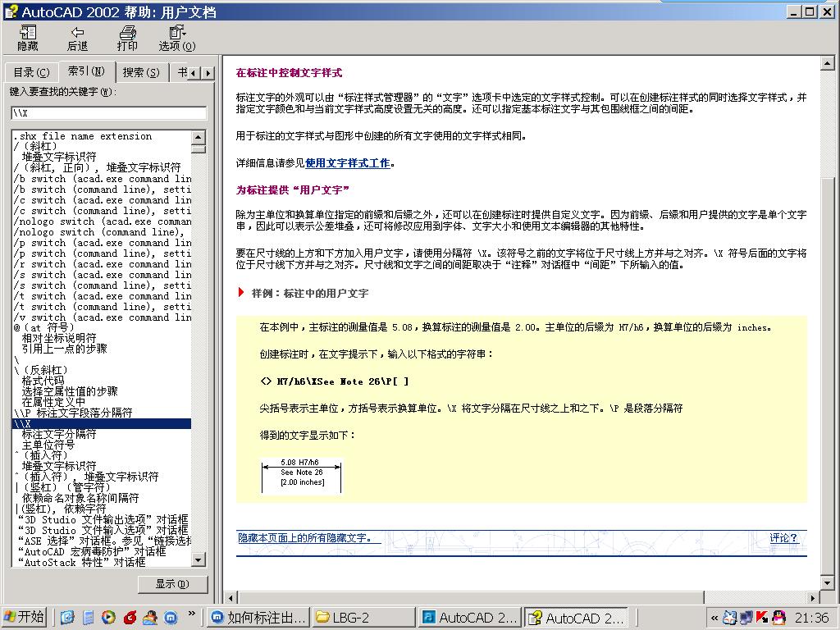The width and height of the screenshot is (840, 630).
Task: Click the red K antivirus tray icon
Action: pos(762,618)
